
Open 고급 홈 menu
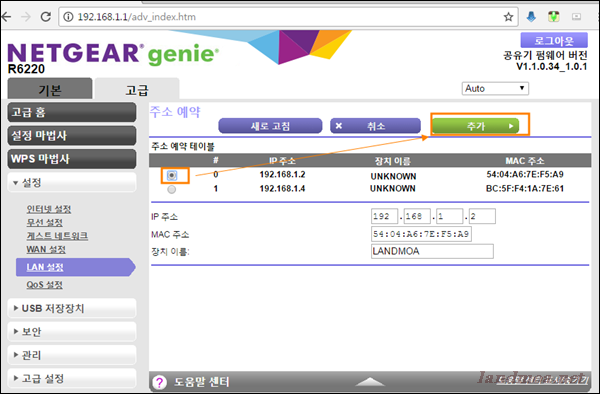point(72,112)
